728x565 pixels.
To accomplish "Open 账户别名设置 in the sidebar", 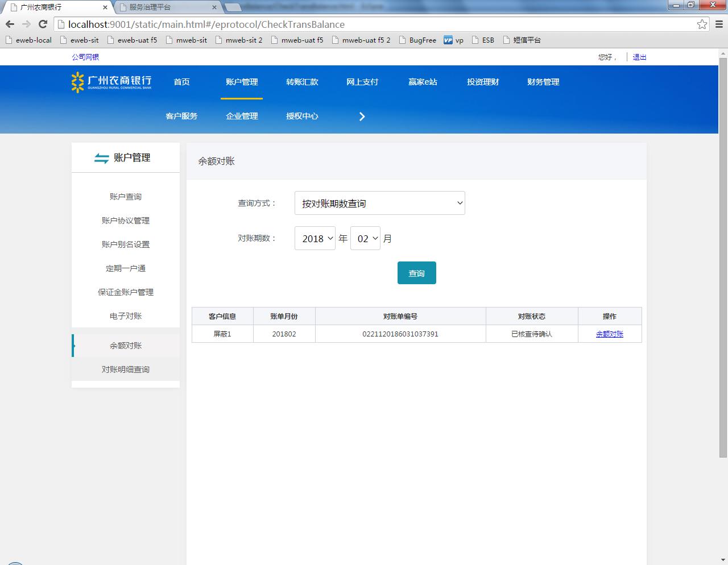I will (x=126, y=244).
